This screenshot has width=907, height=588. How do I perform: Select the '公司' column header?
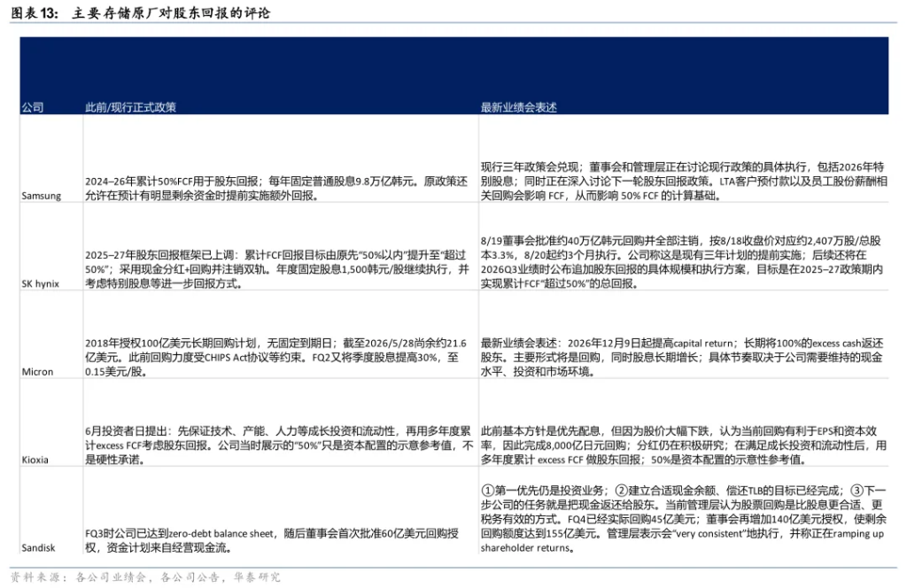point(33,107)
